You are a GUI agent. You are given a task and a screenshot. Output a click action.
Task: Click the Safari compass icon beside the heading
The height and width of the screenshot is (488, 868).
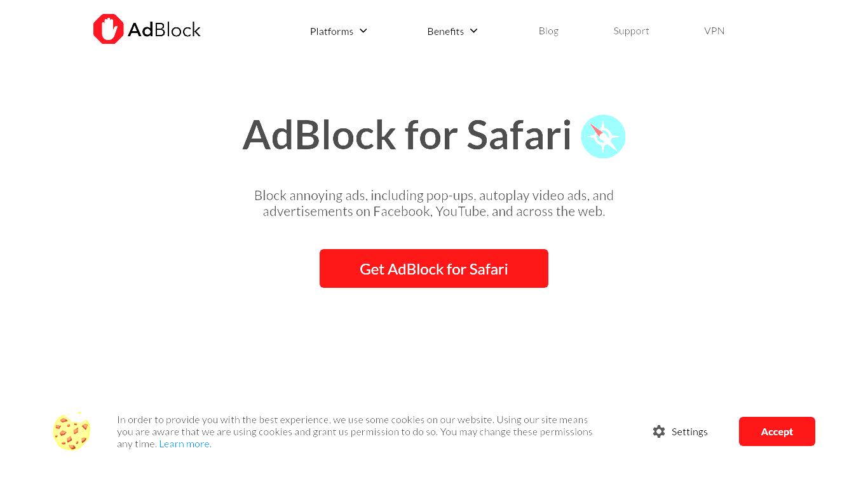point(603,137)
